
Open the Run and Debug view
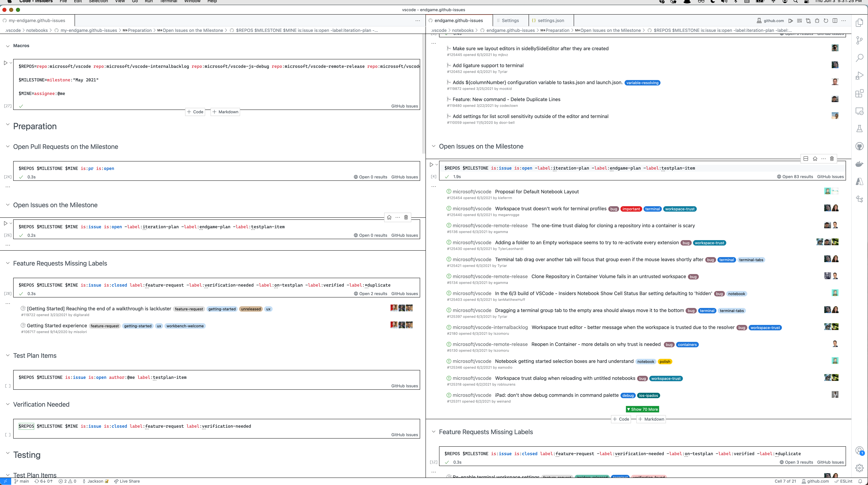[860, 75]
